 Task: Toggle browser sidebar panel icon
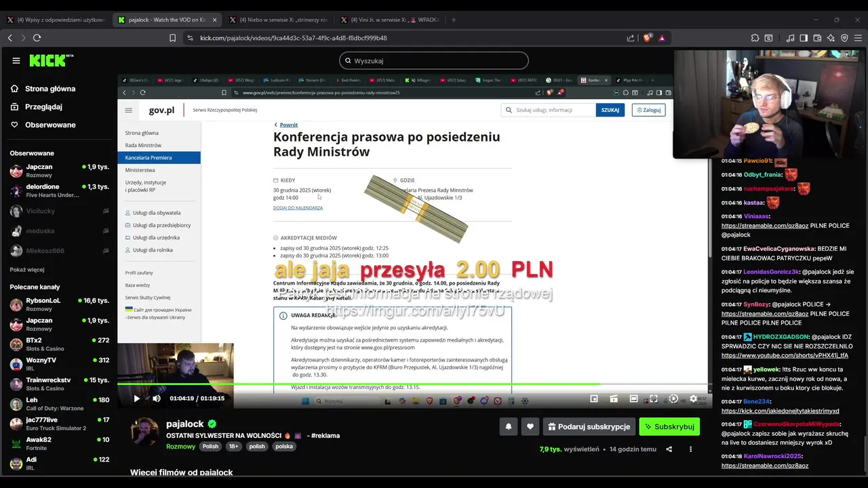pyautogui.click(x=804, y=38)
